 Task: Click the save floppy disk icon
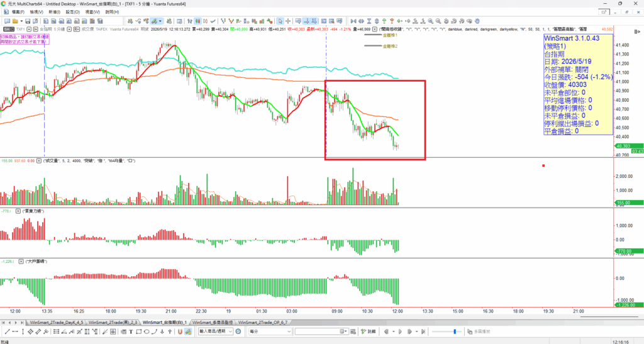[28, 21]
